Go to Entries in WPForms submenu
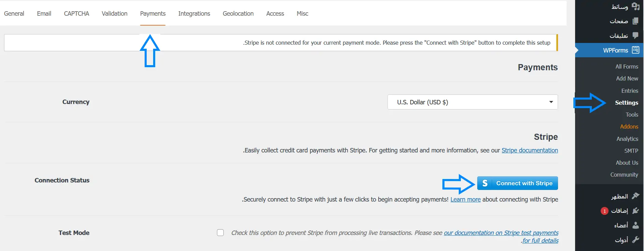This screenshot has height=251, width=644. tap(630, 91)
